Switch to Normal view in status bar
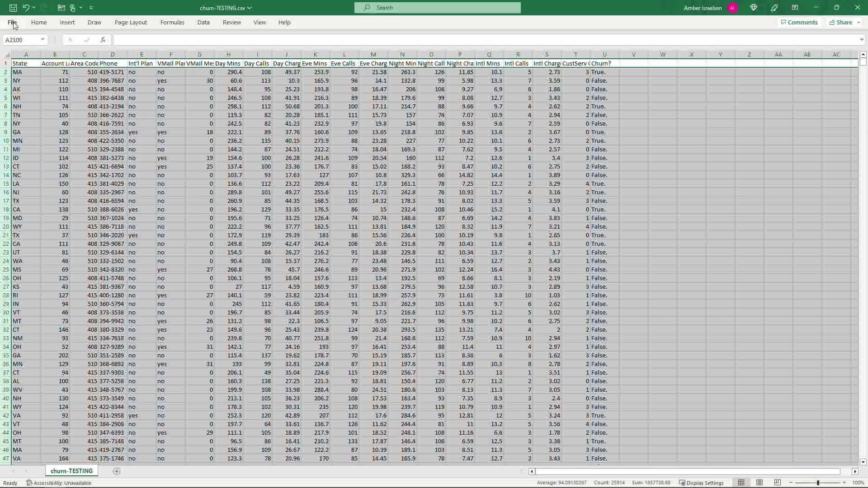The width and height of the screenshot is (868, 488). click(741, 483)
